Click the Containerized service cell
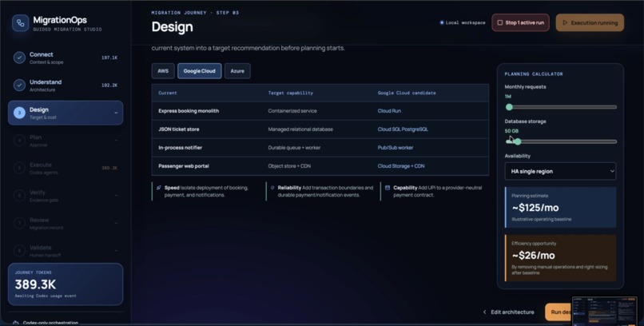 tap(292, 111)
